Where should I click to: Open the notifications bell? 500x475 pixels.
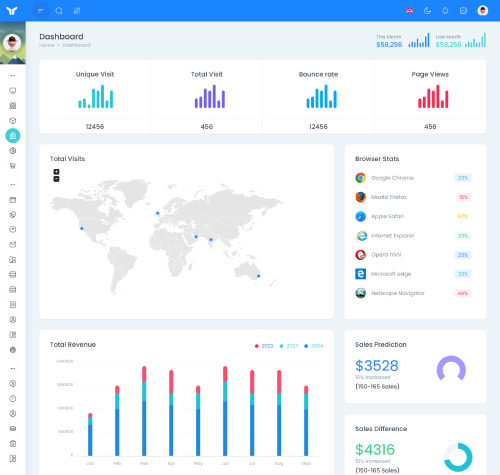[x=445, y=11]
